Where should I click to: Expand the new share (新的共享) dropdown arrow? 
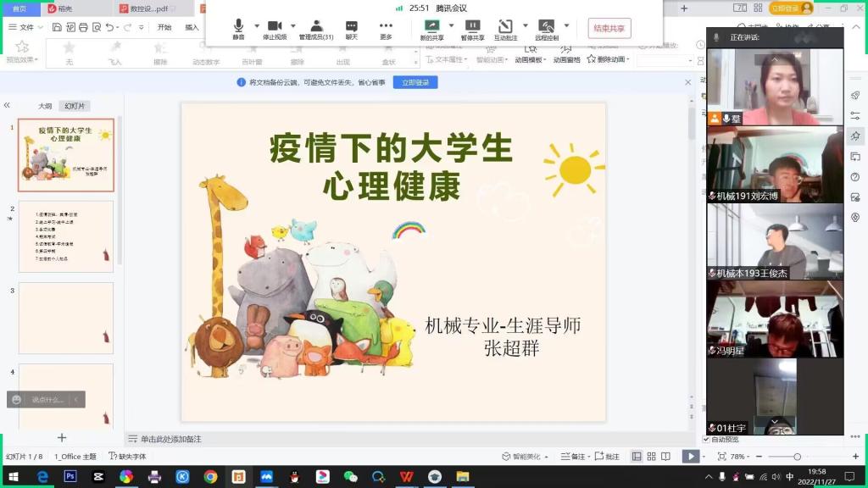pyautogui.click(x=450, y=25)
